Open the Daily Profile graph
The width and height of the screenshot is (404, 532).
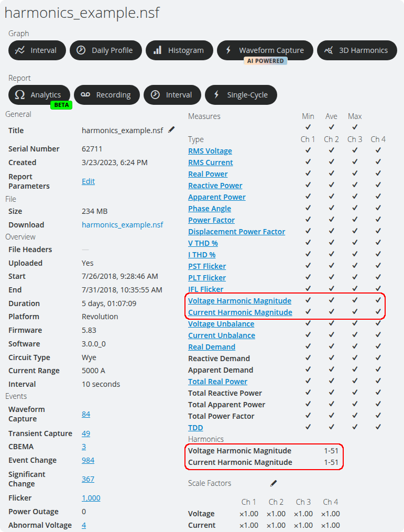click(x=106, y=50)
